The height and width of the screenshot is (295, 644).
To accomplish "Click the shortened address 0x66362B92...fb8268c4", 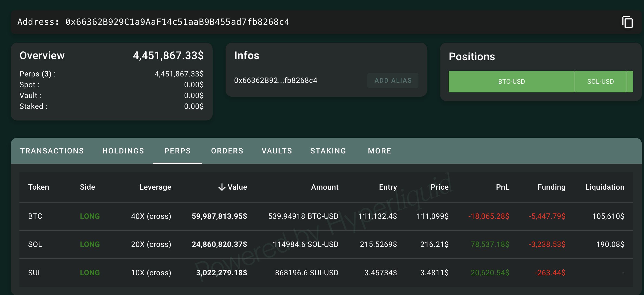I will [276, 81].
